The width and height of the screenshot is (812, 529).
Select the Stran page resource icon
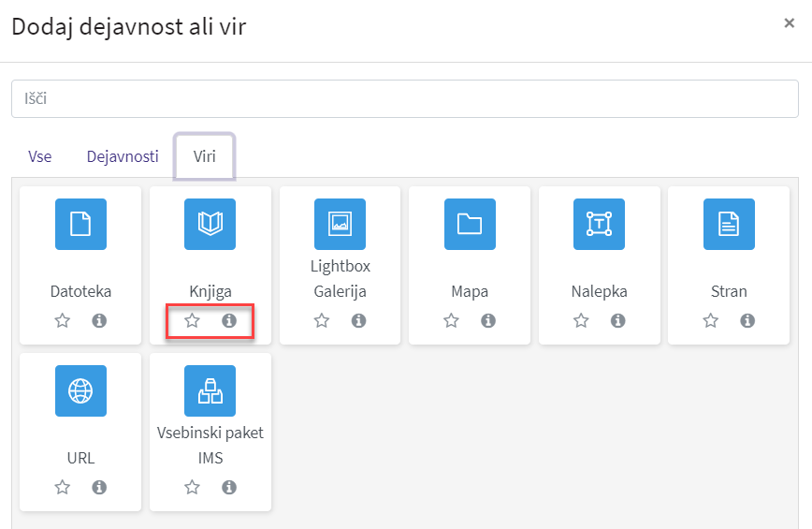tap(729, 224)
